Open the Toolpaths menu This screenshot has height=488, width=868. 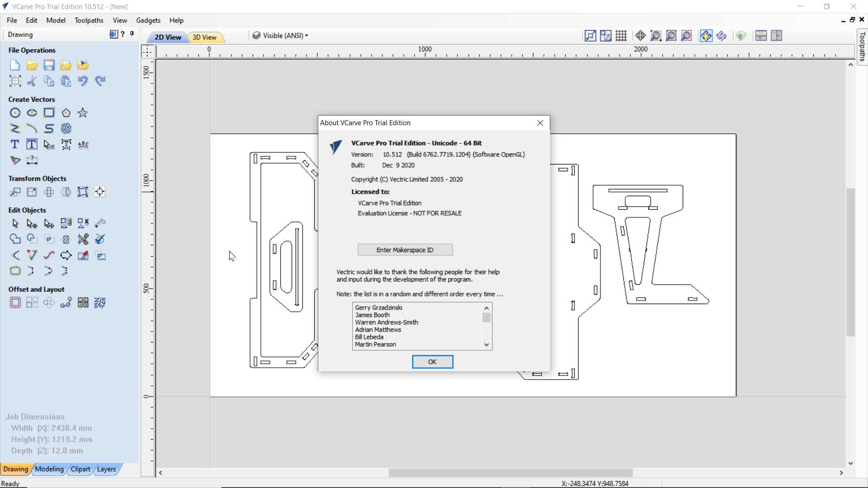tap(89, 20)
